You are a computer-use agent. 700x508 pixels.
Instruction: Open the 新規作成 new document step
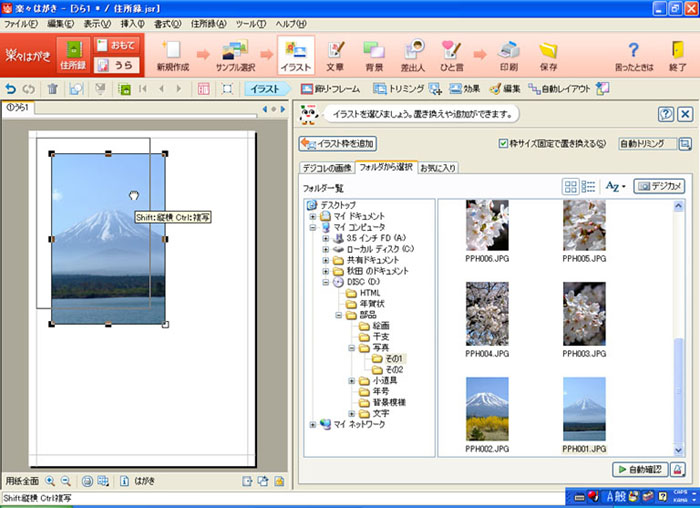pyautogui.click(x=170, y=56)
